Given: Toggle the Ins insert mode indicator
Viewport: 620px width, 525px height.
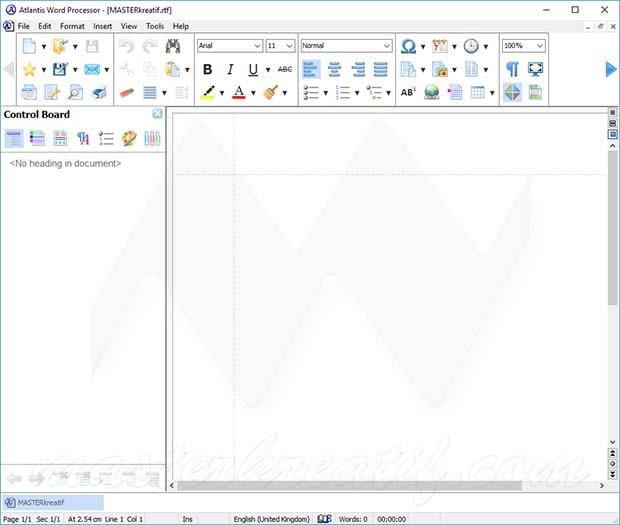Looking at the screenshot, I should click(187, 519).
